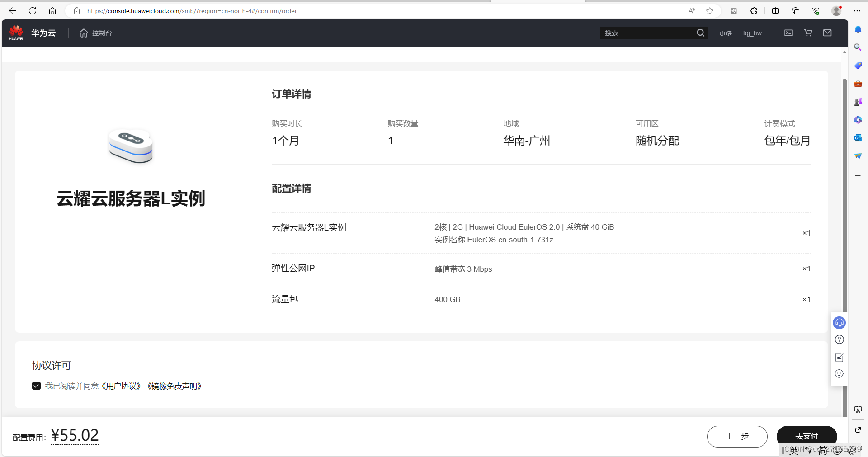Select the instance name EulerOS-cn-south-1-731z text
Viewport: 868px width, 457px height.
510,240
